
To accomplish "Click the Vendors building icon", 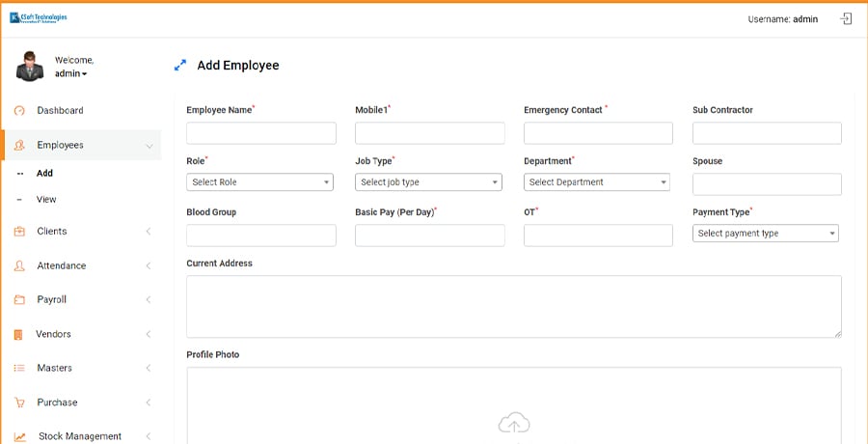I will click(19, 334).
